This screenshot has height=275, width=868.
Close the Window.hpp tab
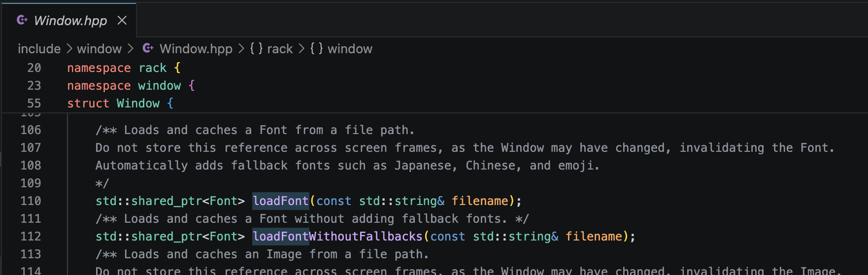coord(122,20)
